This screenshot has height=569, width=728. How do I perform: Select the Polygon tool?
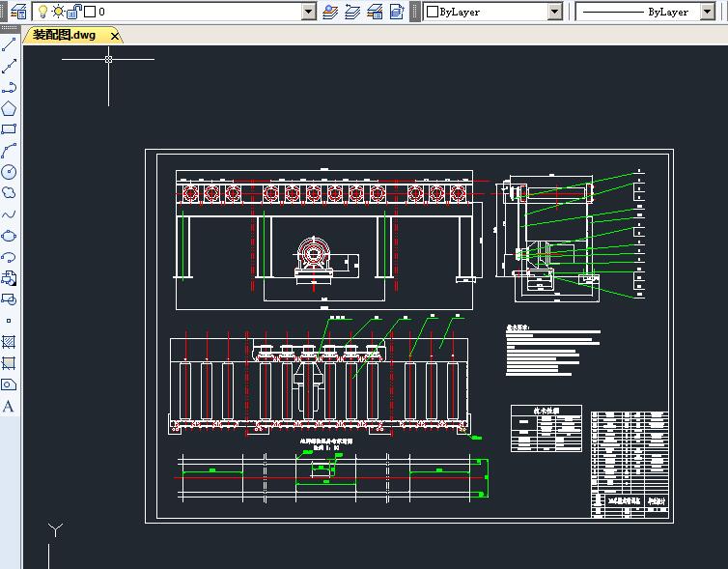[9, 109]
